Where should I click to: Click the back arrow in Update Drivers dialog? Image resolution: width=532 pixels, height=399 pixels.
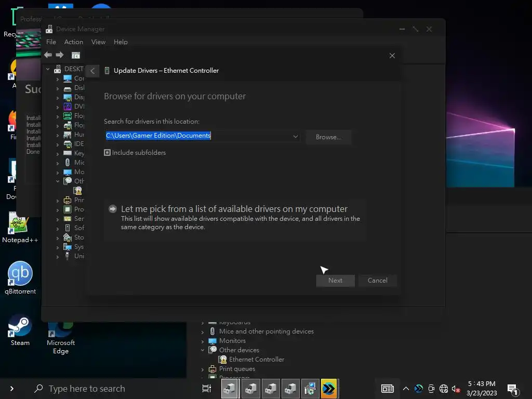[92, 71]
